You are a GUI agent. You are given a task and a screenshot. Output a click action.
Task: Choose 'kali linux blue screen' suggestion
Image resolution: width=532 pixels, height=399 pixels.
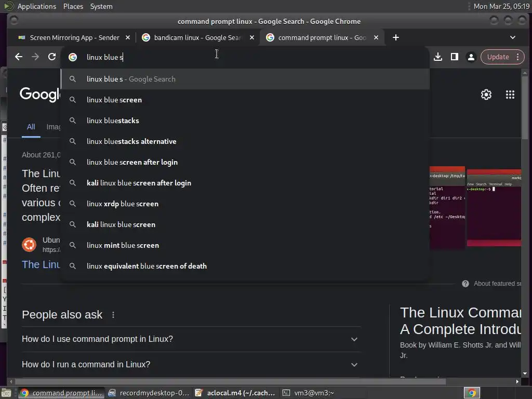245,224
